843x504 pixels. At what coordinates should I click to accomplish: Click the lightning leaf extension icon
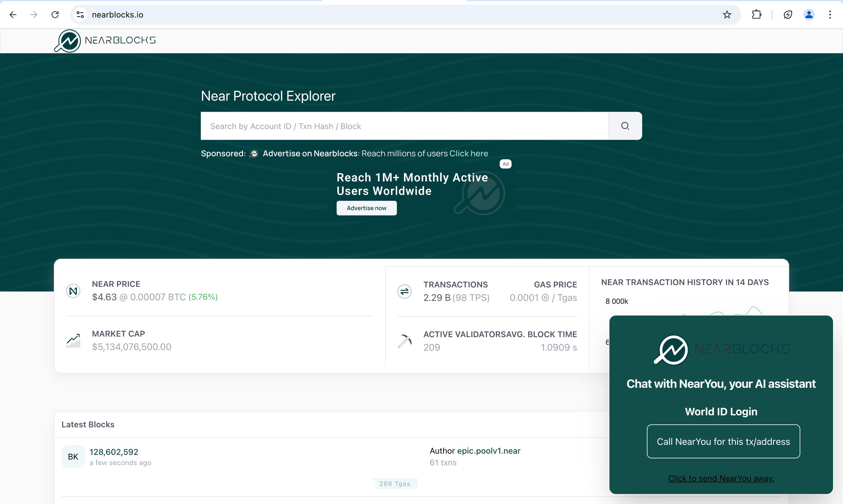pyautogui.click(x=788, y=15)
